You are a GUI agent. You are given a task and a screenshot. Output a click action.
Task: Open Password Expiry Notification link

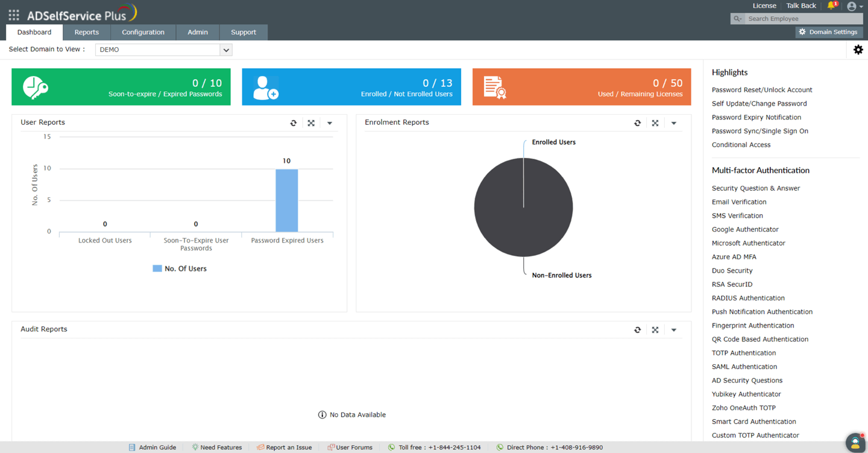pyautogui.click(x=756, y=118)
